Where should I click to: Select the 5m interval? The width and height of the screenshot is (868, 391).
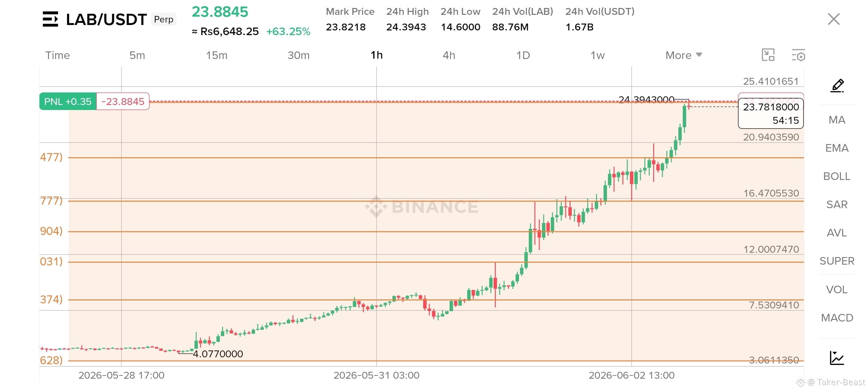pos(137,55)
